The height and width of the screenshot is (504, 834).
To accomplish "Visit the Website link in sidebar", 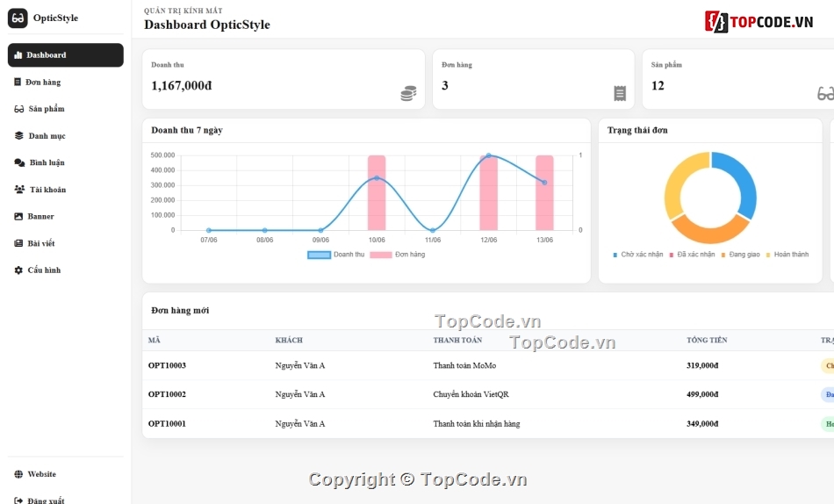I will (x=66, y=474).
